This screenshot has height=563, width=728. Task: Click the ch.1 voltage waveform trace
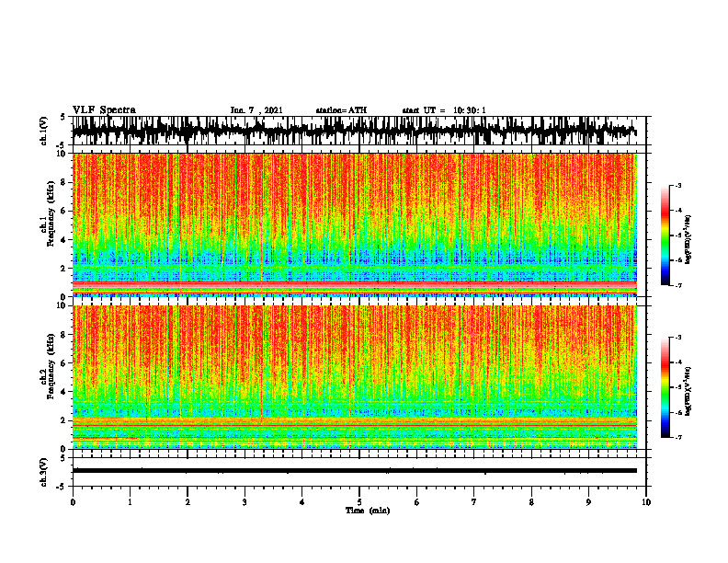(354, 131)
